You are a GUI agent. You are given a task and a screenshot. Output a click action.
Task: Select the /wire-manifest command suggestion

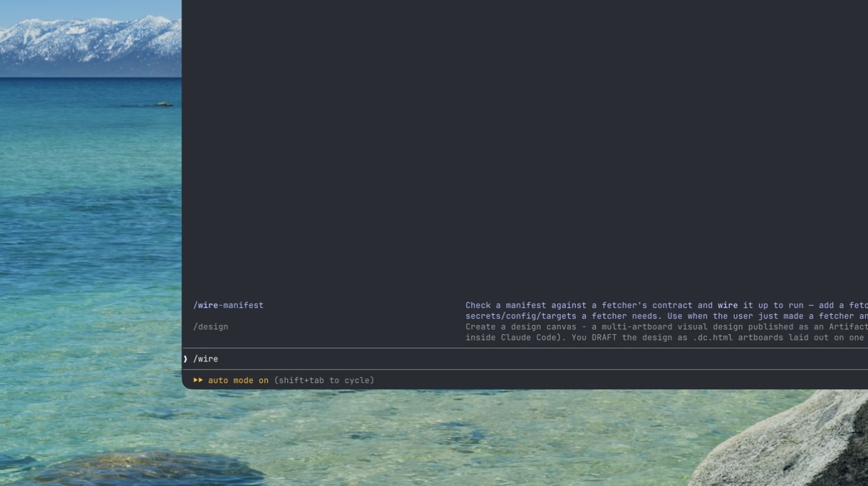[228, 305]
